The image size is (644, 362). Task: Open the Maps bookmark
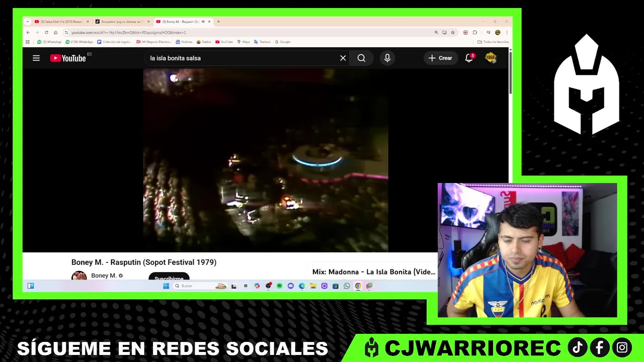click(244, 42)
